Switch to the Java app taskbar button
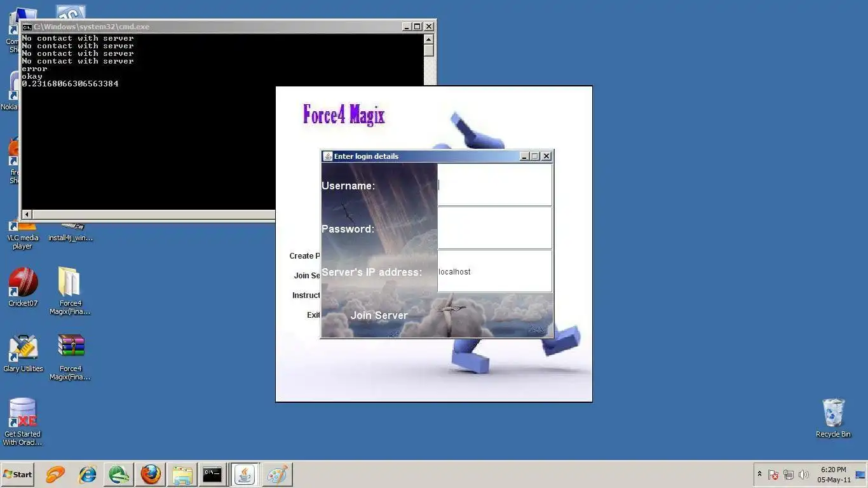 pyautogui.click(x=245, y=475)
